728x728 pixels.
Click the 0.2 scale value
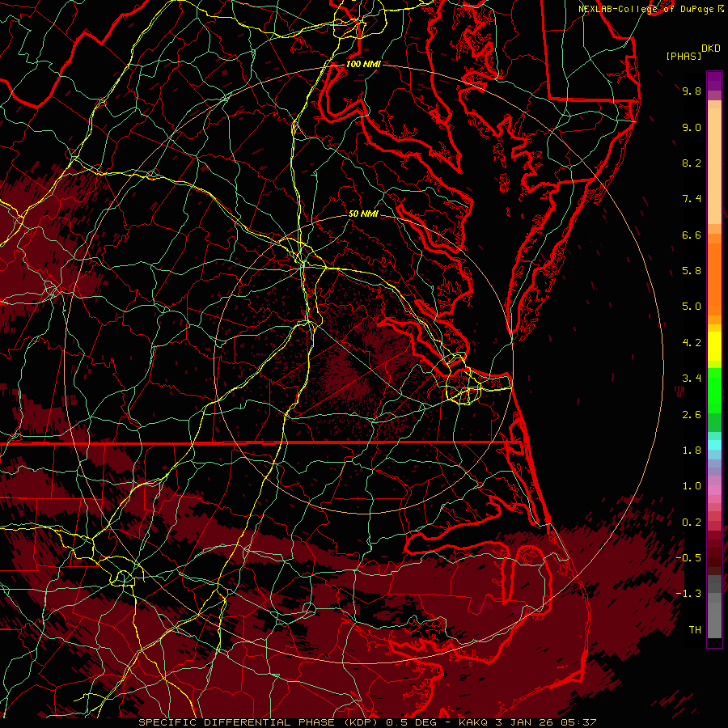point(692,523)
